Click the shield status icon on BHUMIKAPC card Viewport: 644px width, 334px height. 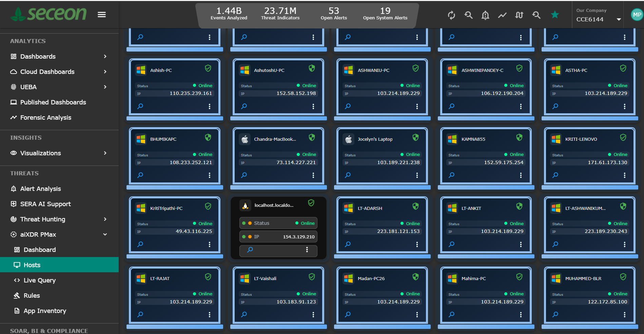pos(208,137)
